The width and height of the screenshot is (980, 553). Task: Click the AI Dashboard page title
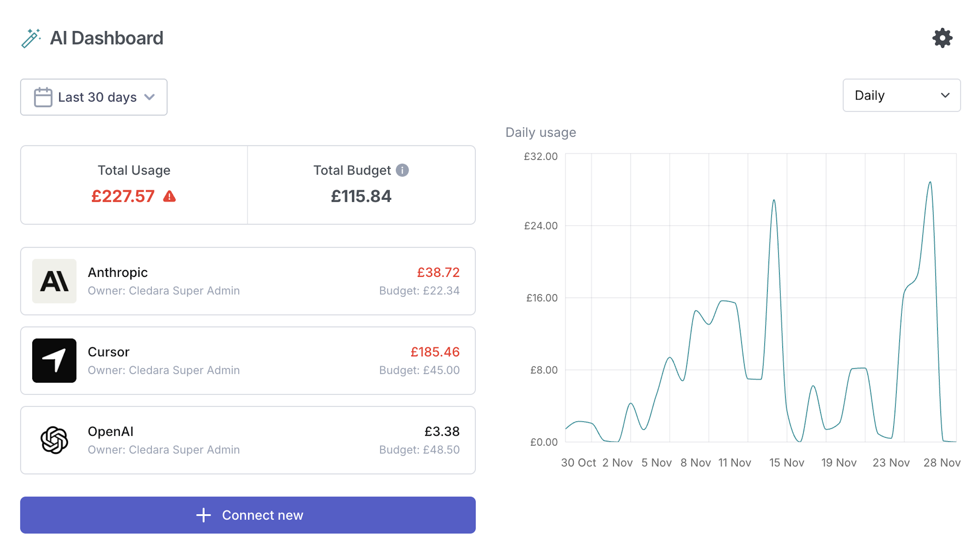coord(107,38)
